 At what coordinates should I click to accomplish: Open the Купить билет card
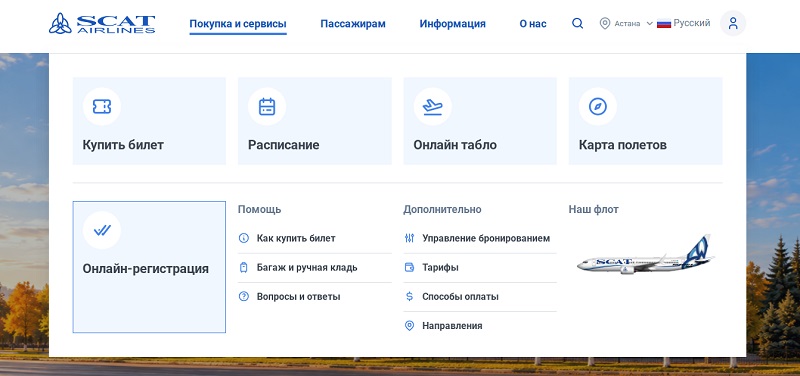click(149, 121)
